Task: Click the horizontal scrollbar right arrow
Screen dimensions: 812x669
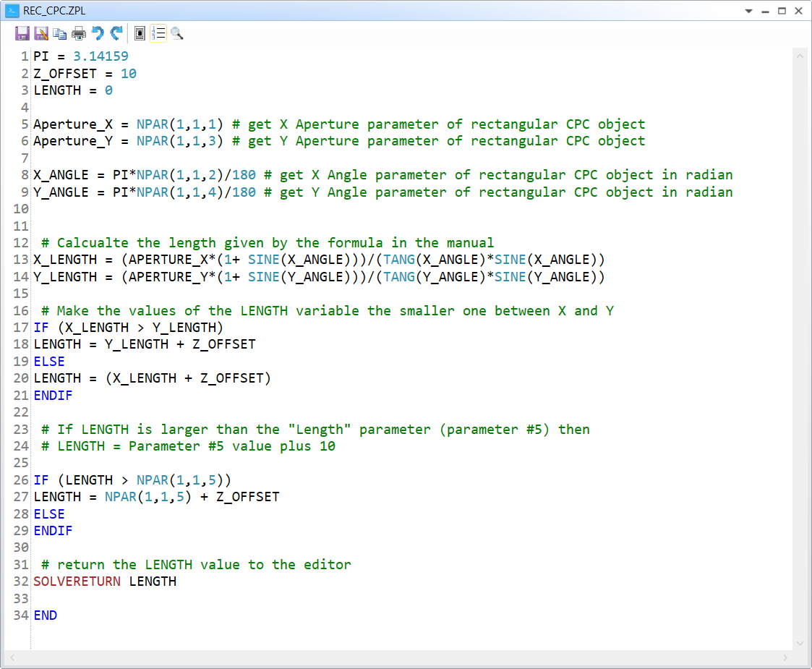Action: point(785,657)
